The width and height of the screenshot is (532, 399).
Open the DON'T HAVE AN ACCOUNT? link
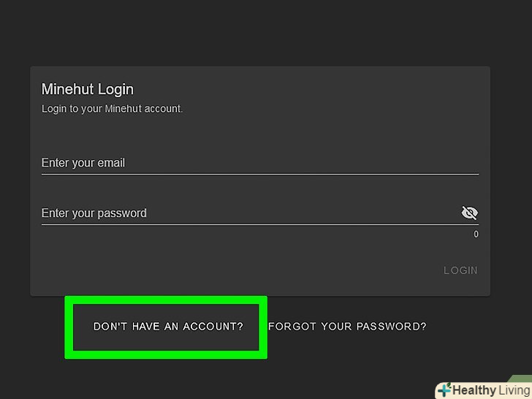[x=168, y=327]
